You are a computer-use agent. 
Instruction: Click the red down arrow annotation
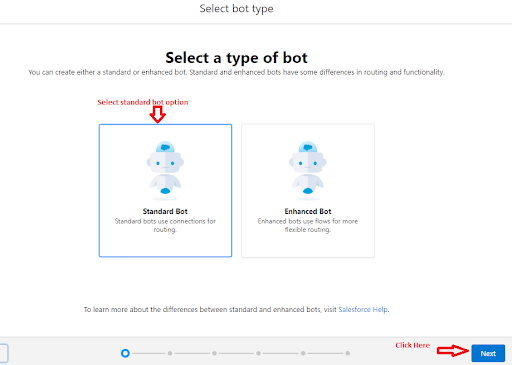pos(158,114)
